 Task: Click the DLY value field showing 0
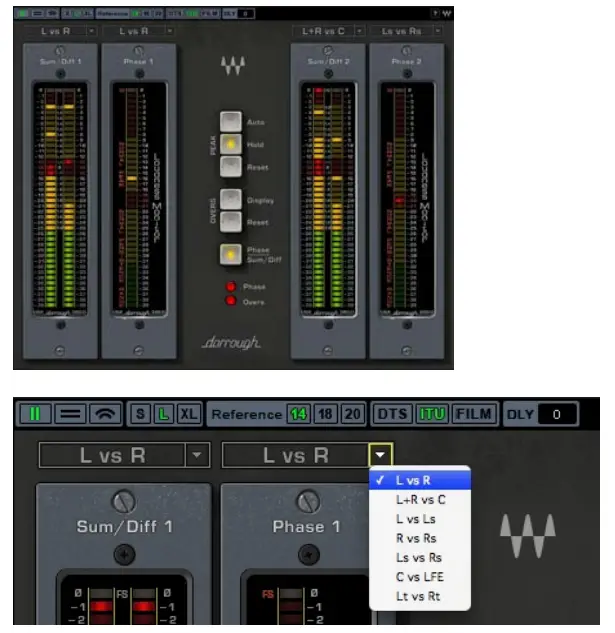[x=557, y=415]
